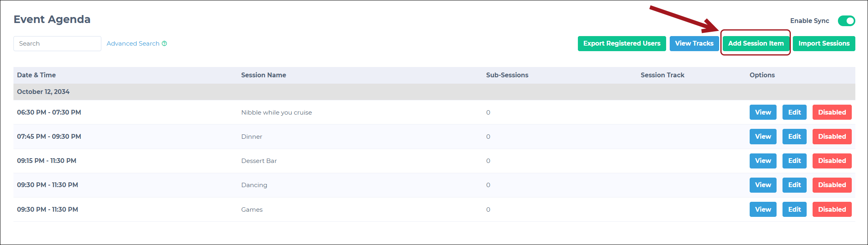Edit the Games session
This screenshot has width=868, height=245.
(794, 209)
